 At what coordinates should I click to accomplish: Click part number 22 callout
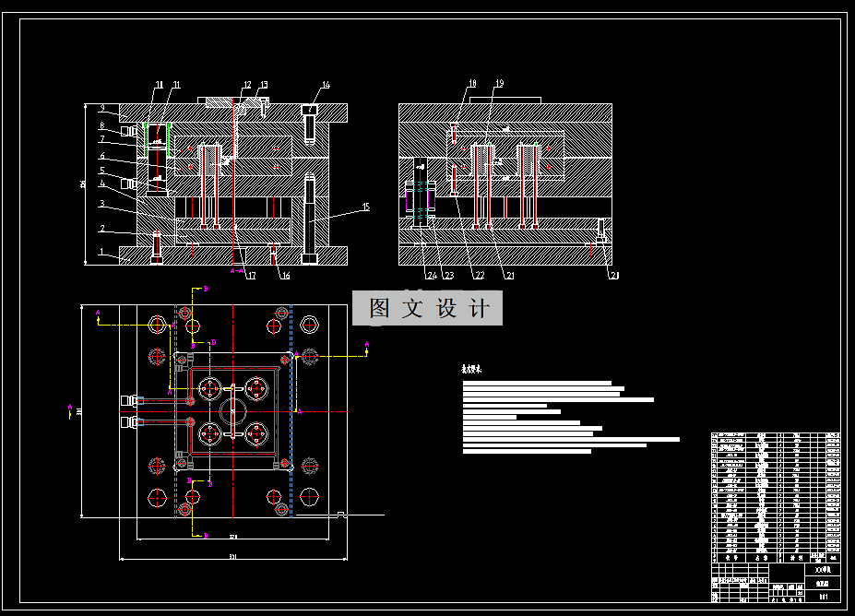point(480,276)
